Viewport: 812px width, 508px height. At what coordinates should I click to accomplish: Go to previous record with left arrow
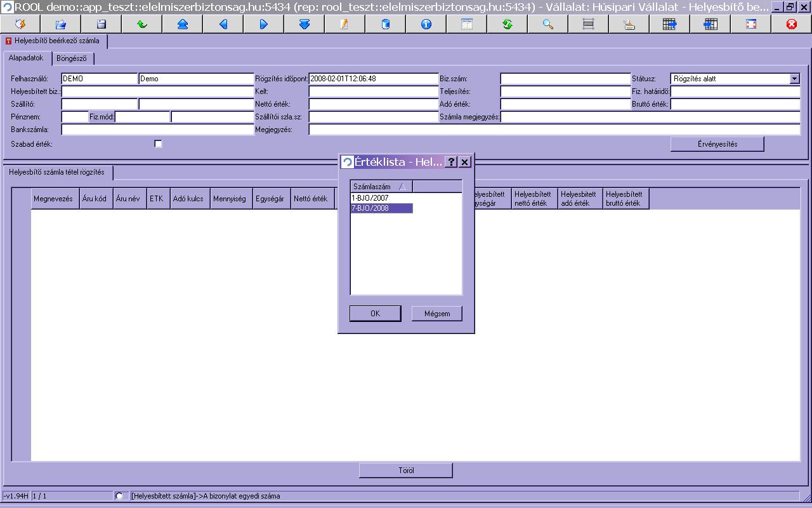pyautogui.click(x=223, y=24)
